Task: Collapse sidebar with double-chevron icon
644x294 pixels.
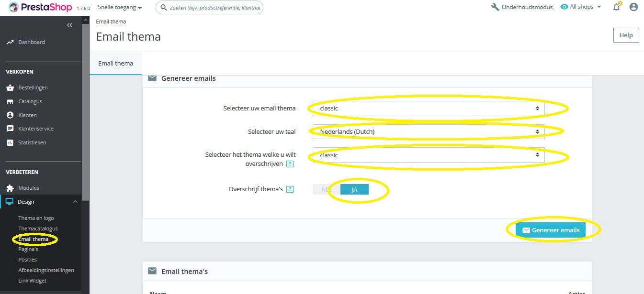Action: [x=70, y=25]
